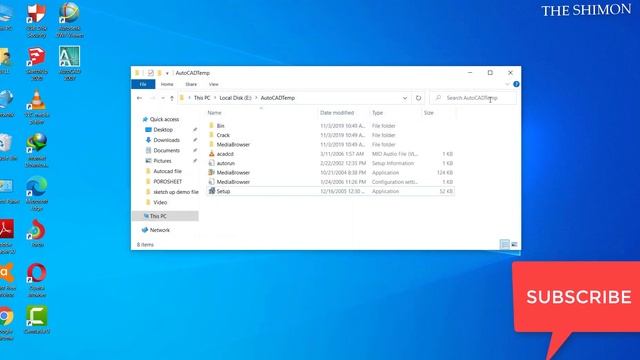This screenshot has height=360, width=640.
Task: Click This PC in address path
Action: coord(202,98)
